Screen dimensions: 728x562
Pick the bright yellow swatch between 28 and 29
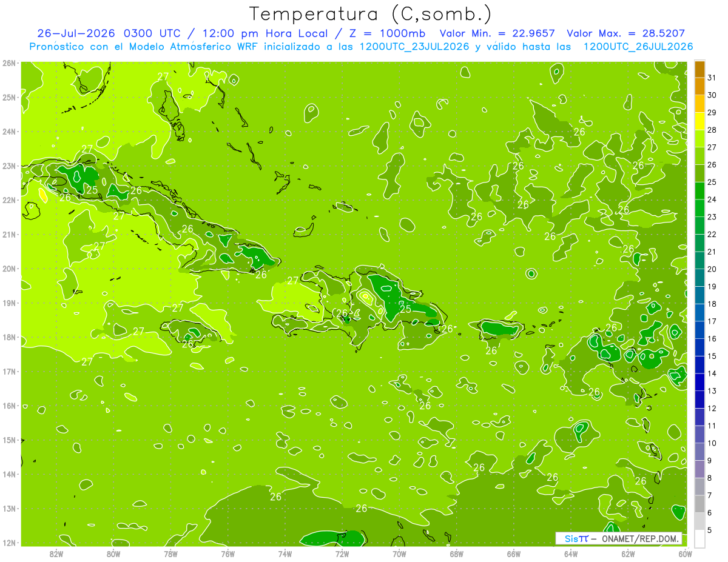(x=699, y=121)
